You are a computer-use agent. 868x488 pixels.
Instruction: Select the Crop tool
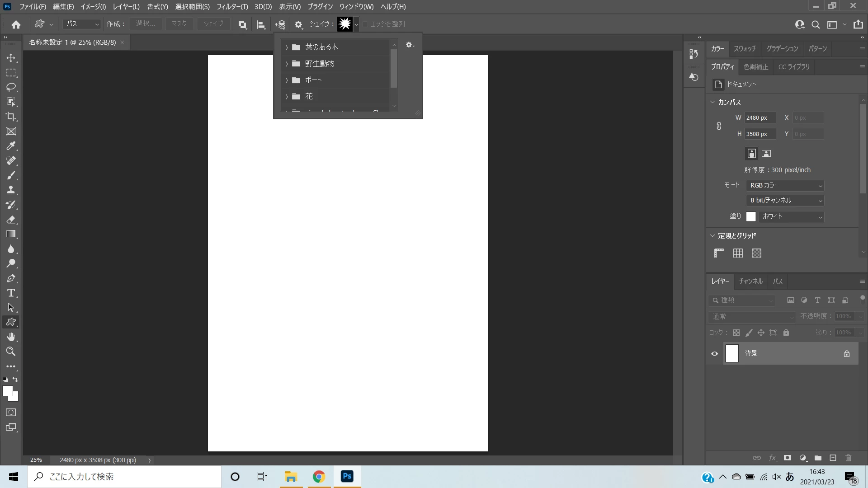pyautogui.click(x=11, y=117)
